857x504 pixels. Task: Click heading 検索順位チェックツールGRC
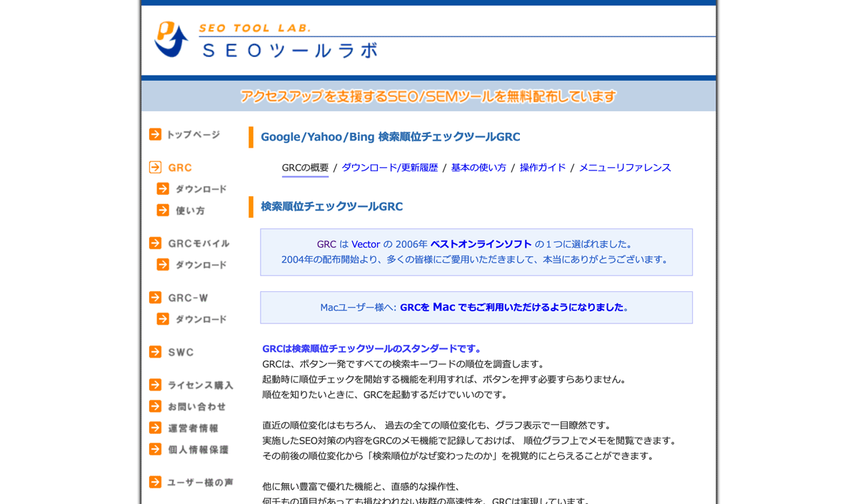[332, 207]
